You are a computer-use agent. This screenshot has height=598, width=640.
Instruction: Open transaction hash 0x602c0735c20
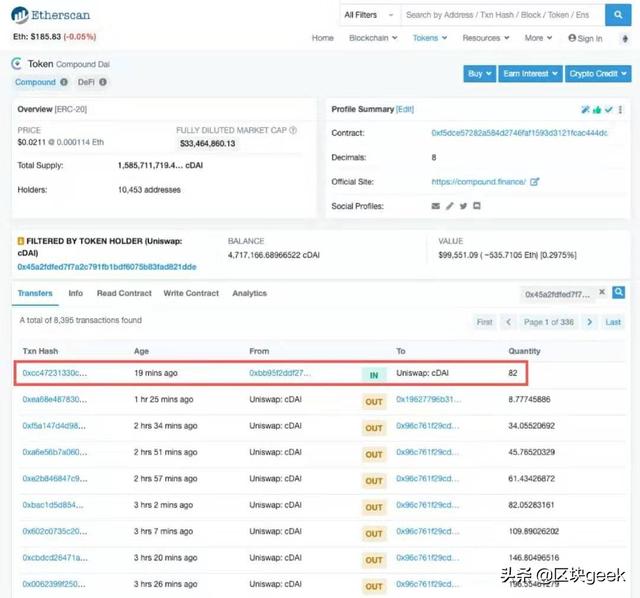55,531
